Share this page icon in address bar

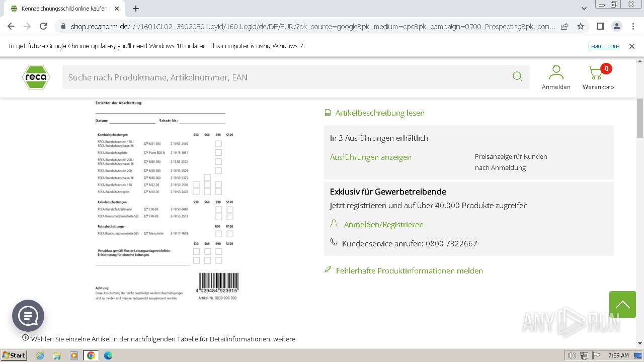[x=565, y=26]
